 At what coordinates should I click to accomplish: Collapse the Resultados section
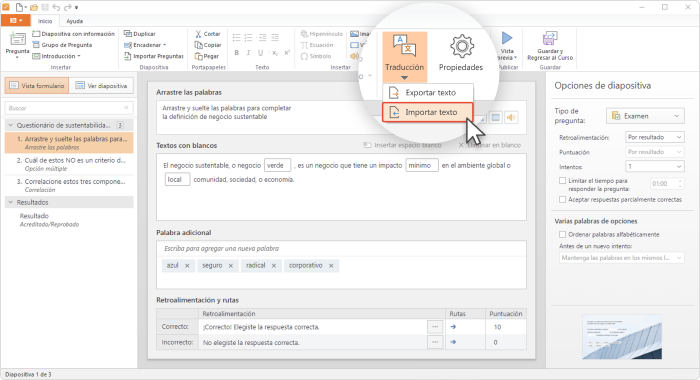pos(10,202)
